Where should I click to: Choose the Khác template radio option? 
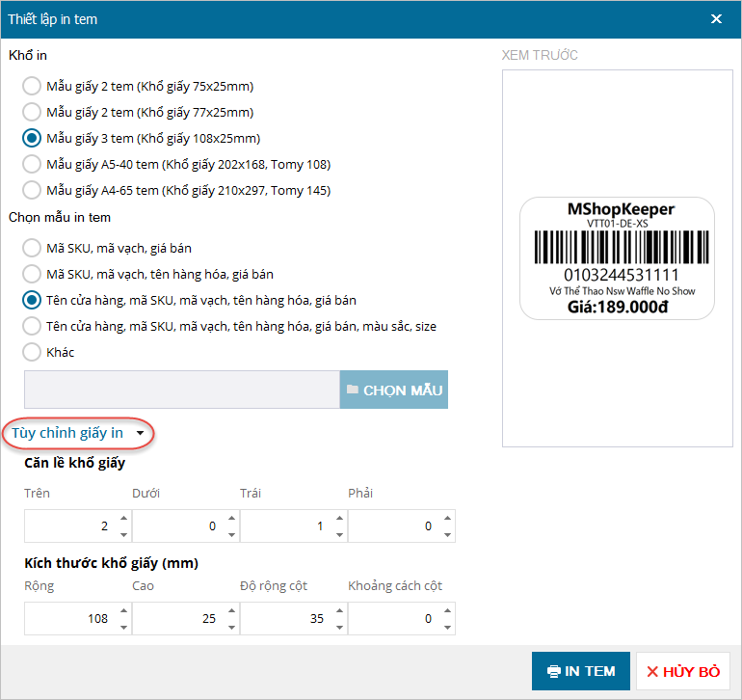click(32, 352)
